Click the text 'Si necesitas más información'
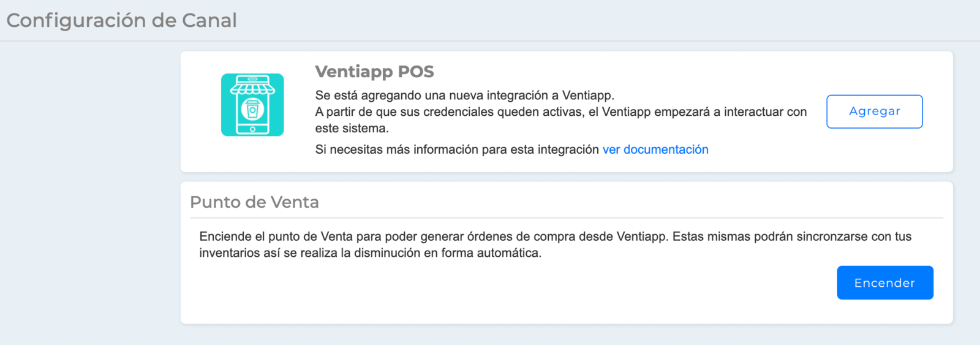The image size is (980, 345). click(457, 150)
